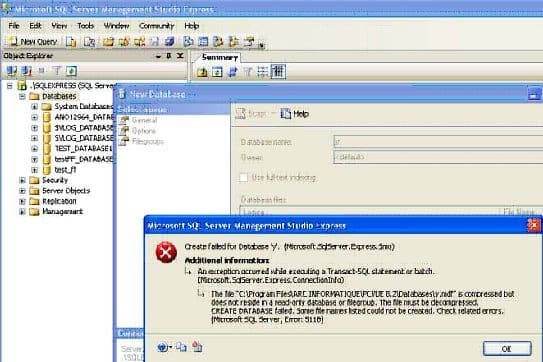Viewport: 543px width, 362px height.
Task: Expand the Management folder node
Action: [22, 212]
